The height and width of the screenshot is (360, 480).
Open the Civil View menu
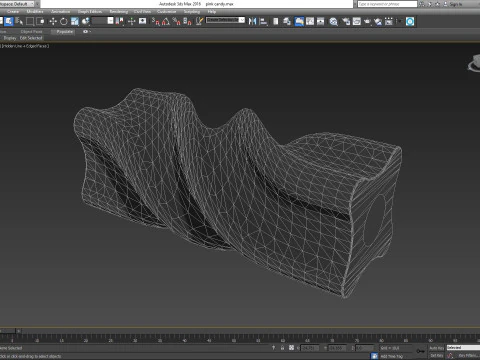tap(142, 12)
